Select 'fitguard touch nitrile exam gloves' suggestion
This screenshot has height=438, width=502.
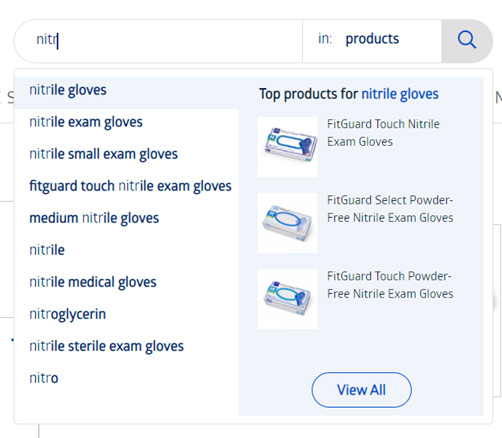coord(127,186)
